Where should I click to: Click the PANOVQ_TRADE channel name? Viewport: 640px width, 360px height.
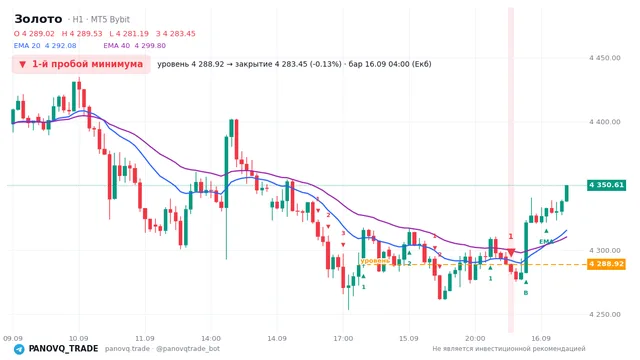tap(63, 349)
